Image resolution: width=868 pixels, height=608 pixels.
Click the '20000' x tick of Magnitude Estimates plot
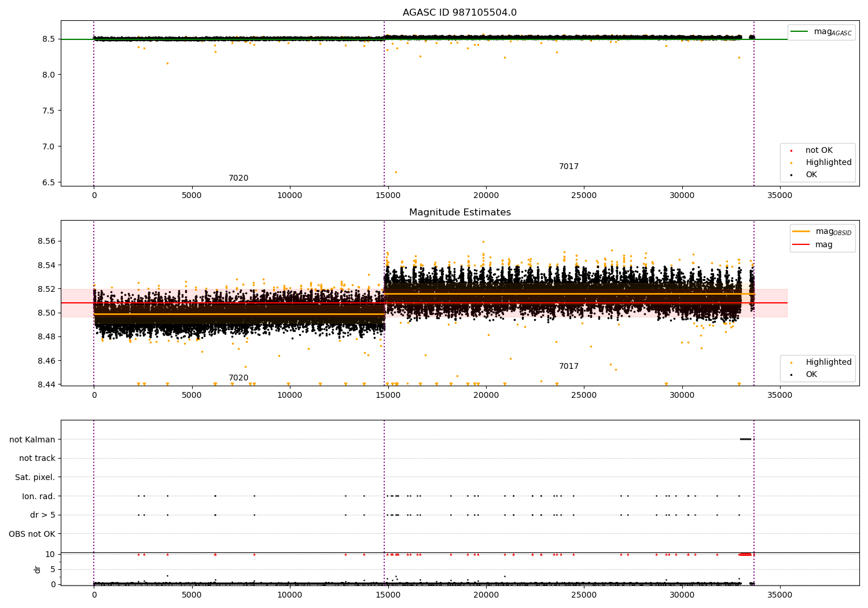pyautogui.click(x=486, y=395)
